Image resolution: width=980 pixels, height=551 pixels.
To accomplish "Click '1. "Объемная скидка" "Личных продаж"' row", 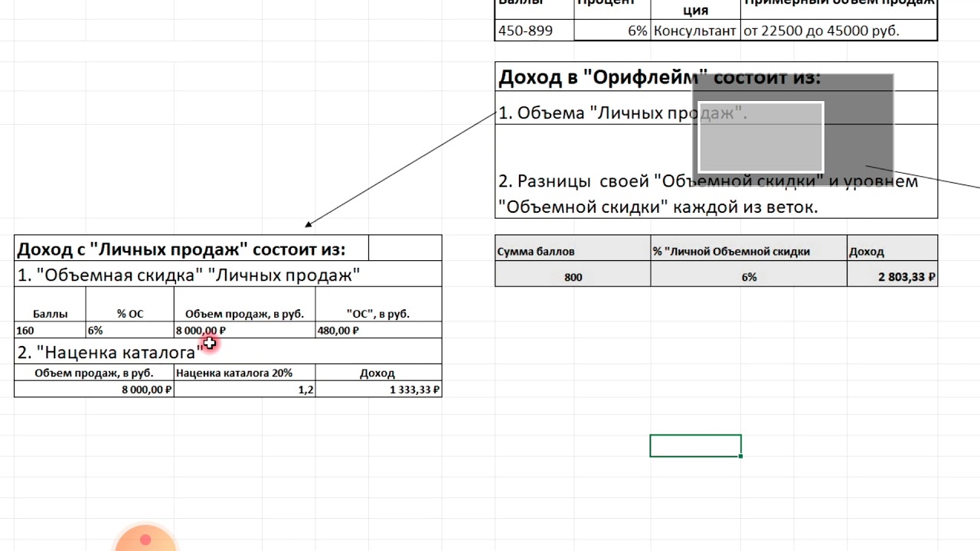I will coord(228,275).
